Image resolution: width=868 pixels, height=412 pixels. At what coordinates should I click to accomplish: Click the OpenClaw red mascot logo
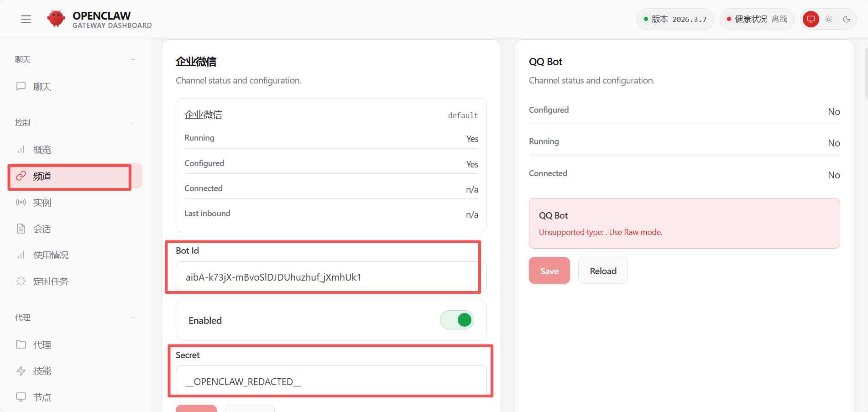[x=56, y=19]
